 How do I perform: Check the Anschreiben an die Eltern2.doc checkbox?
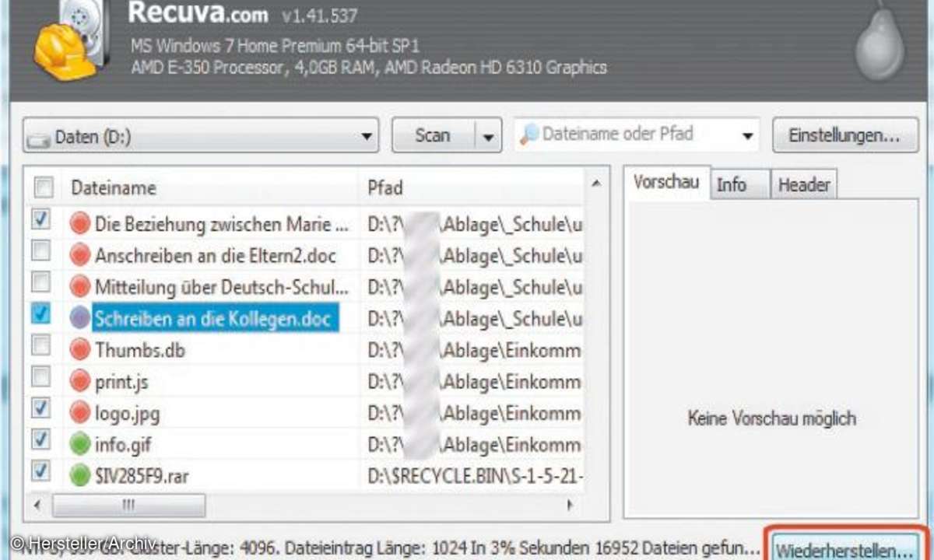click(x=41, y=251)
